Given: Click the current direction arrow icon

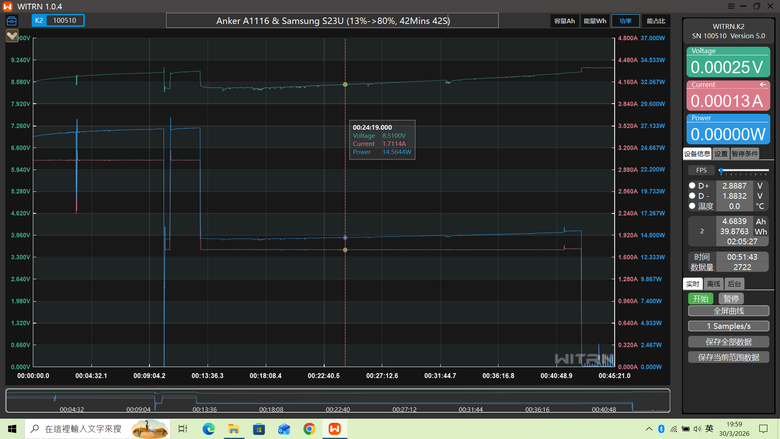Looking at the screenshot, I should coord(763,85).
